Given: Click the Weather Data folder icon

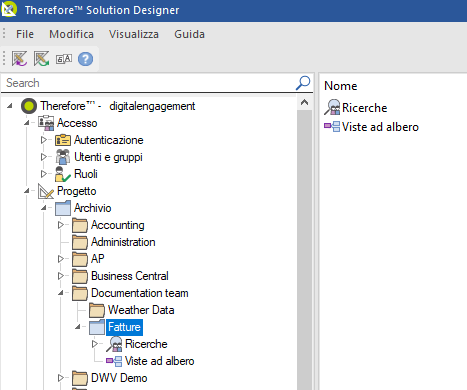Looking at the screenshot, I should click(97, 310).
